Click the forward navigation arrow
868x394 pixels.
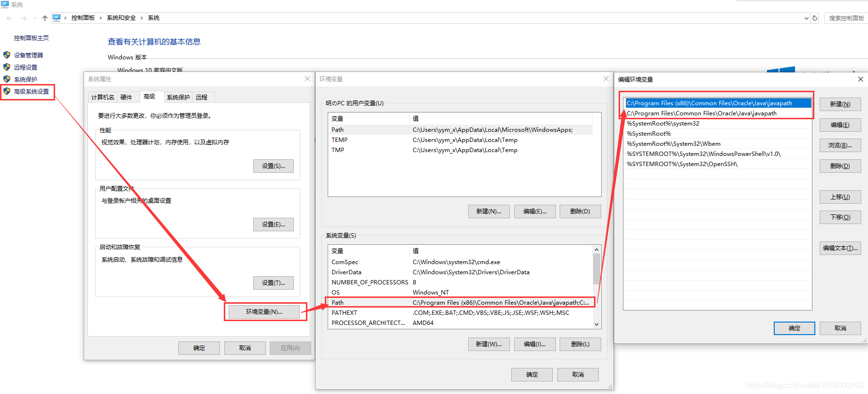click(23, 18)
